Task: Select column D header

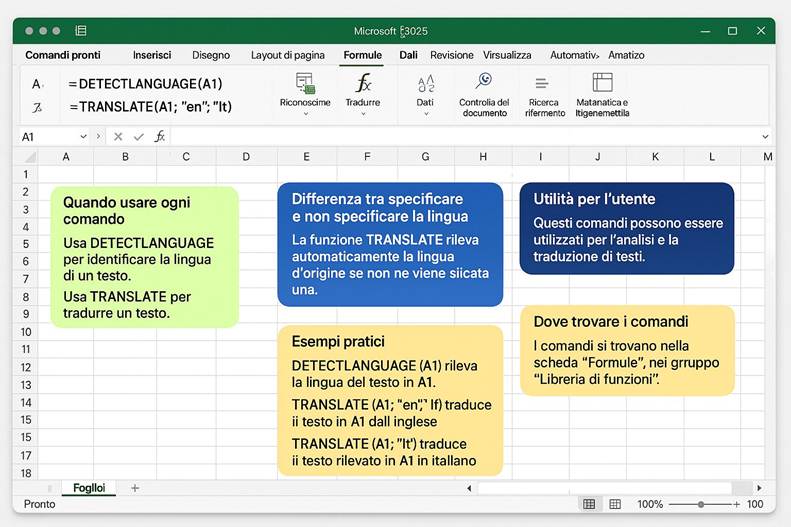Action: tap(246, 157)
